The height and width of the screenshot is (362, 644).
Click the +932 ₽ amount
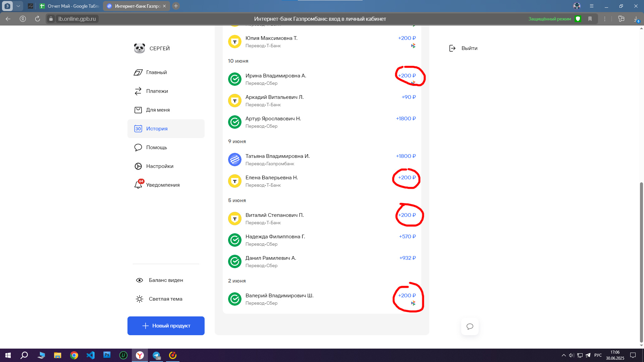[408, 258]
